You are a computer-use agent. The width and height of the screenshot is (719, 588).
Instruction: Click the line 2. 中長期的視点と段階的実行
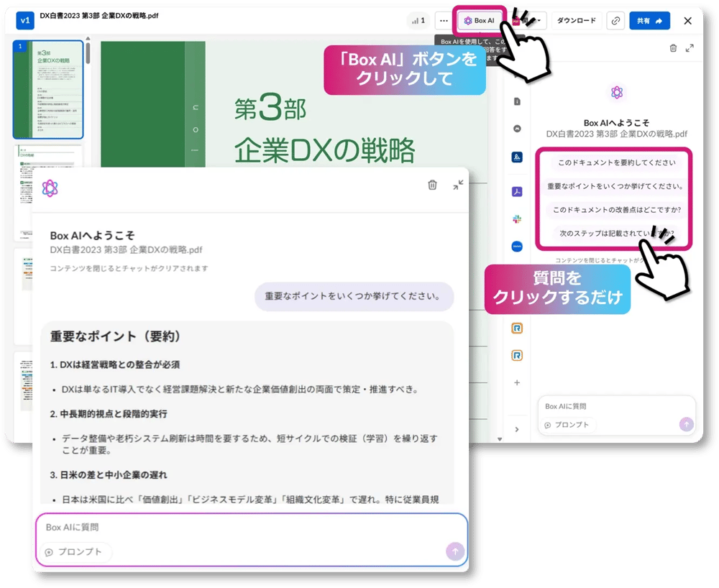pyautogui.click(x=109, y=414)
